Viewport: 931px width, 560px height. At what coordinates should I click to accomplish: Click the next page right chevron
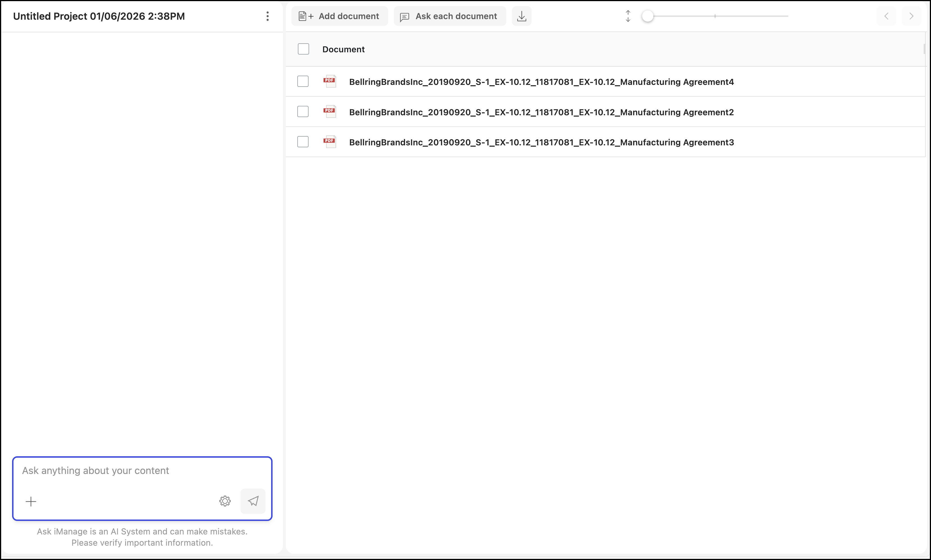911,16
